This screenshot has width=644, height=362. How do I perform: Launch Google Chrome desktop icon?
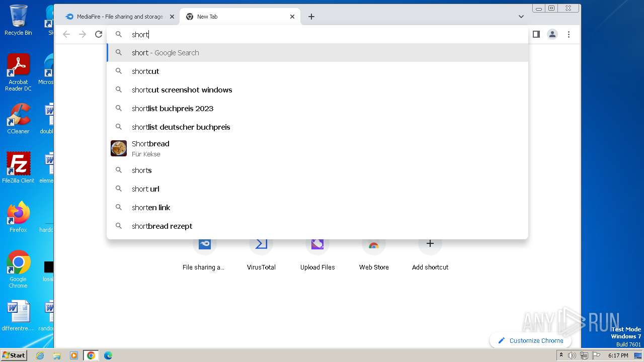18,269
